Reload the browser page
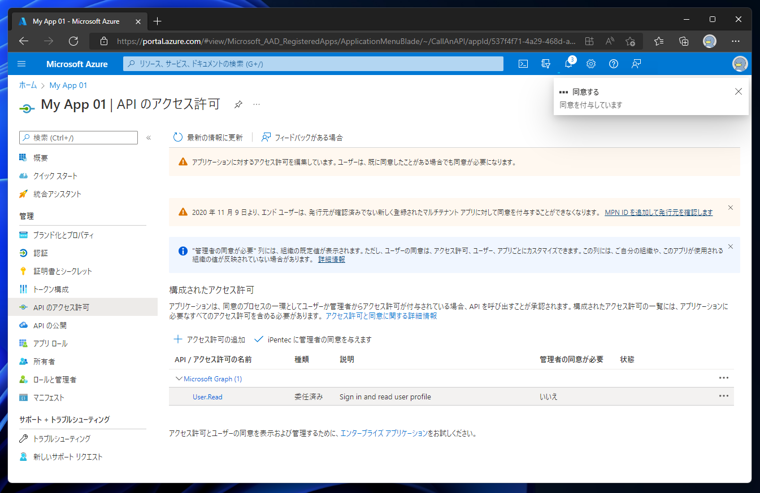 [73, 41]
